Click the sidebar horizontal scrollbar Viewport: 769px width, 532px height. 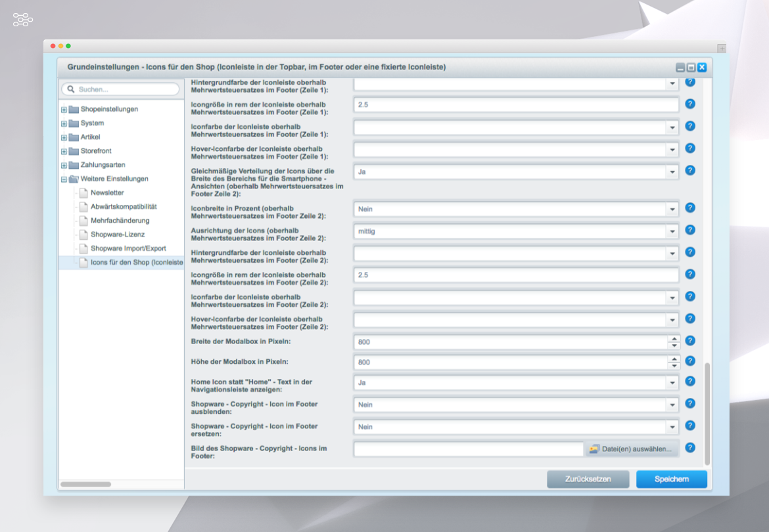86,485
